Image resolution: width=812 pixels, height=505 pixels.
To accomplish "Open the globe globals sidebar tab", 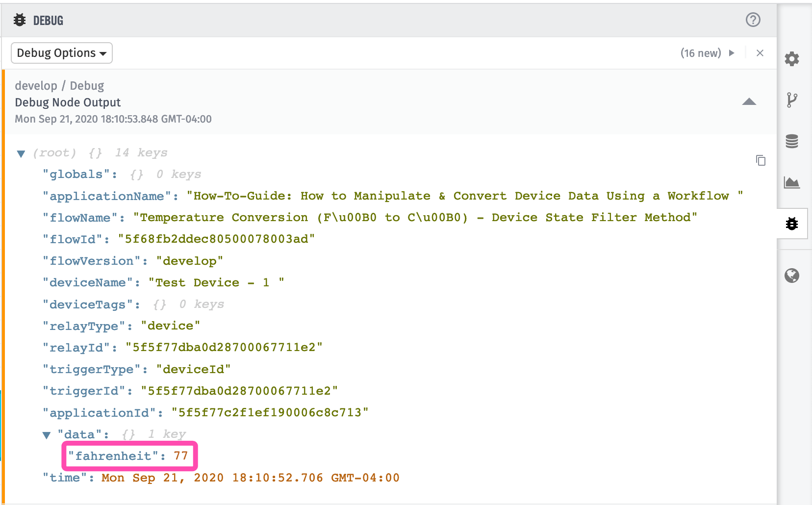I will coord(792,276).
